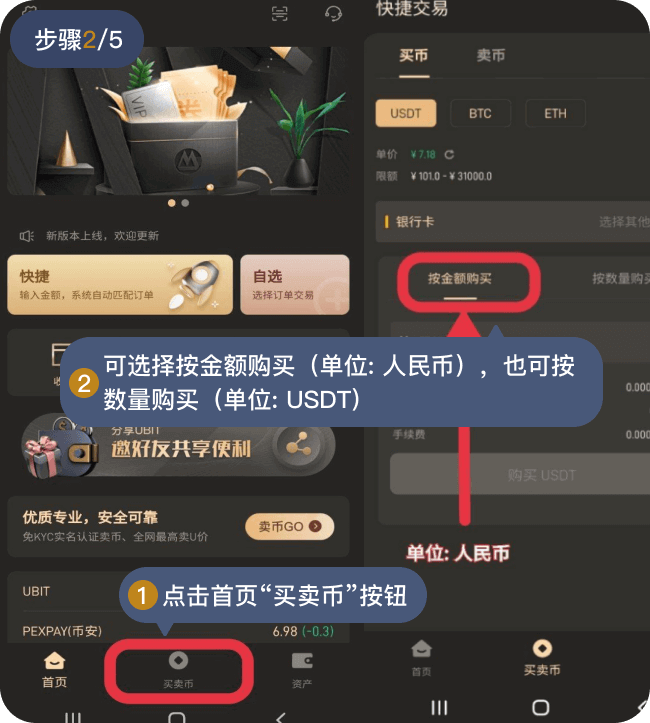Click the VIP promotional banner image
The height and width of the screenshot is (723, 650).
[178, 121]
